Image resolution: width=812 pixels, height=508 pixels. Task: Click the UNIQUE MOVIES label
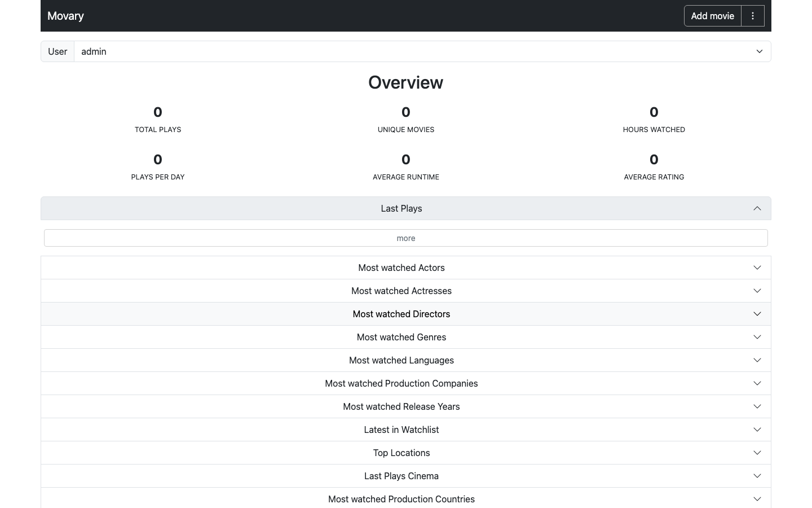(x=406, y=130)
